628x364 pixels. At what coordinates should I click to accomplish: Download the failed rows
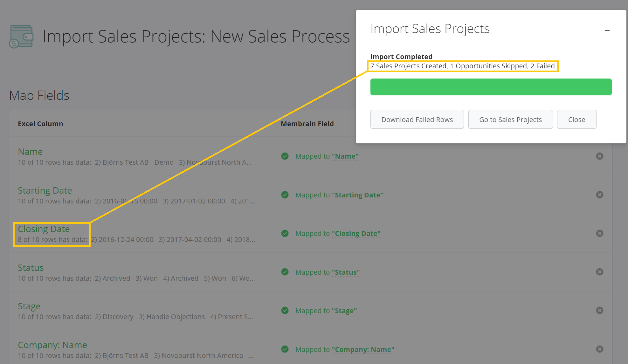417,120
